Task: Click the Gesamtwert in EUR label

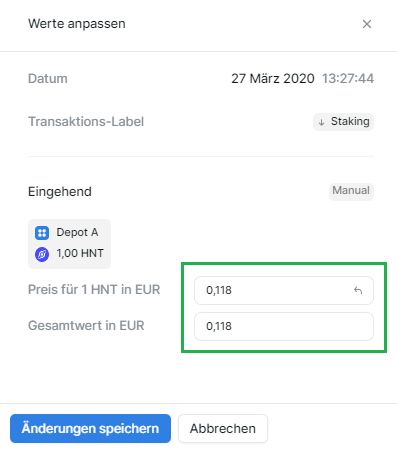Action: [x=86, y=325]
